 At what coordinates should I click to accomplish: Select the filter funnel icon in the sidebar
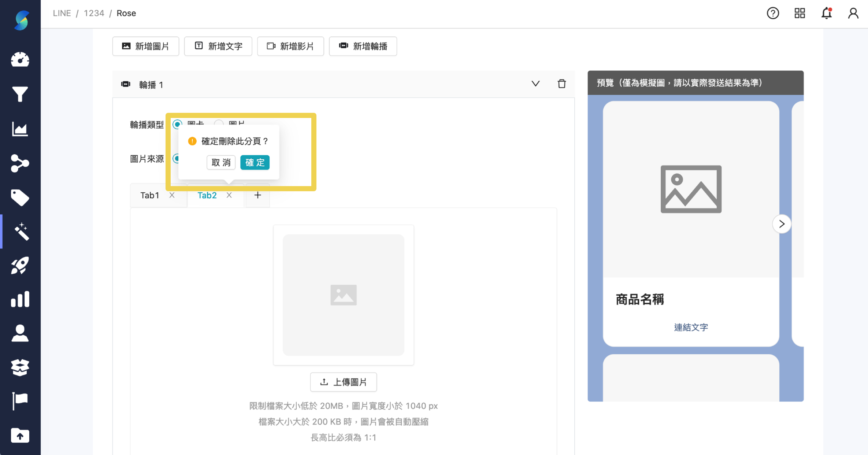pos(20,94)
